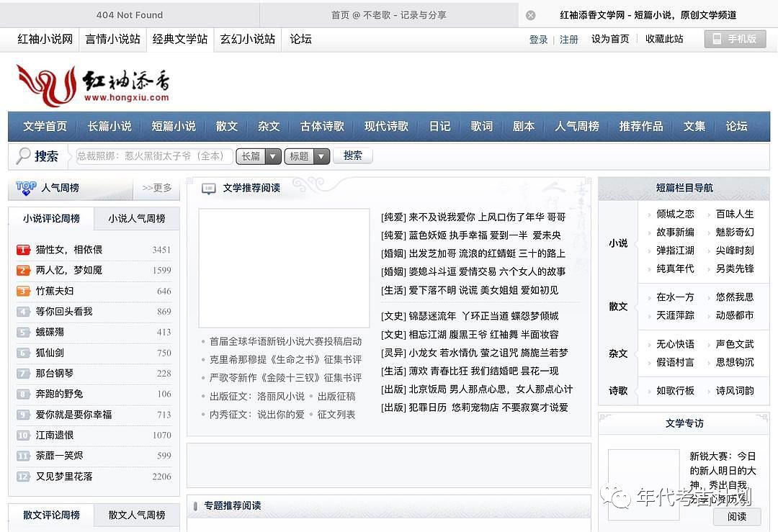Show more of the 人气周榜 ranking

[x=156, y=188]
